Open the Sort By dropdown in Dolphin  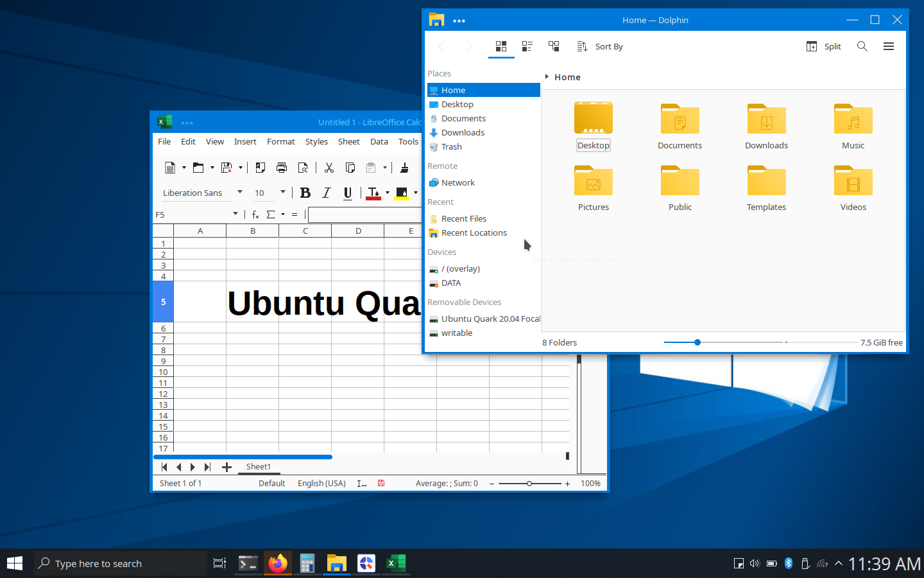click(600, 46)
